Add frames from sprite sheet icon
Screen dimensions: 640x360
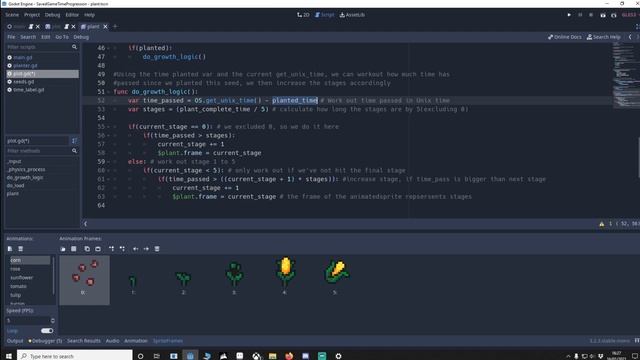point(74,249)
